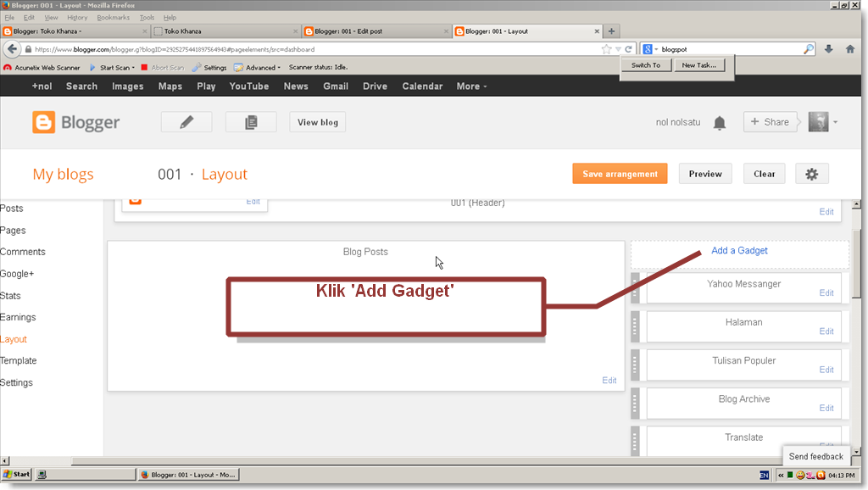This screenshot has height=490, width=868.
Task: Click the user profile avatar
Action: pos(818,122)
